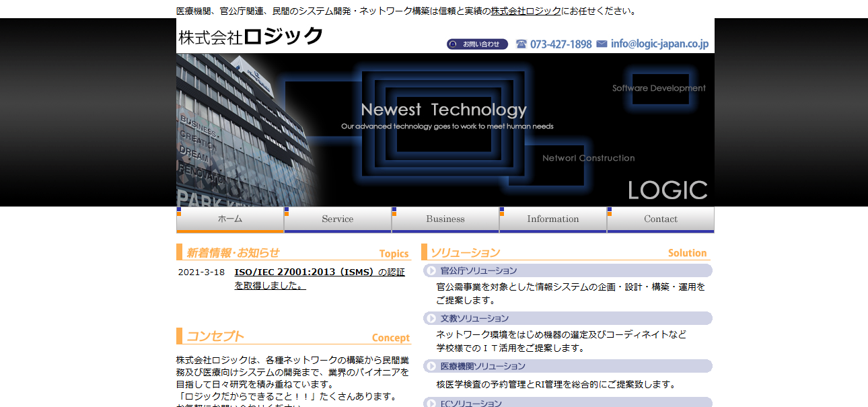Viewport: 868px width, 407px height.
Task: Click description text starting 官公需事業を対象
Action: coord(571,293)
